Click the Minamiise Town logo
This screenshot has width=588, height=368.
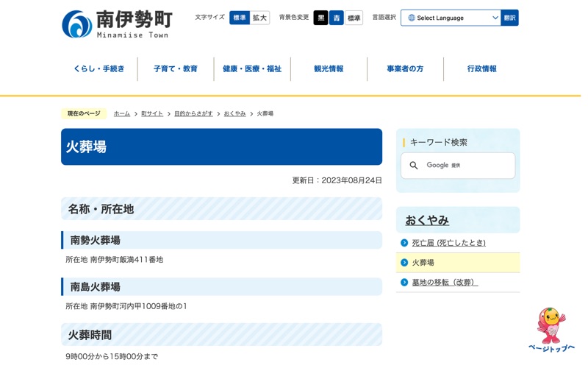coord(117,24)
